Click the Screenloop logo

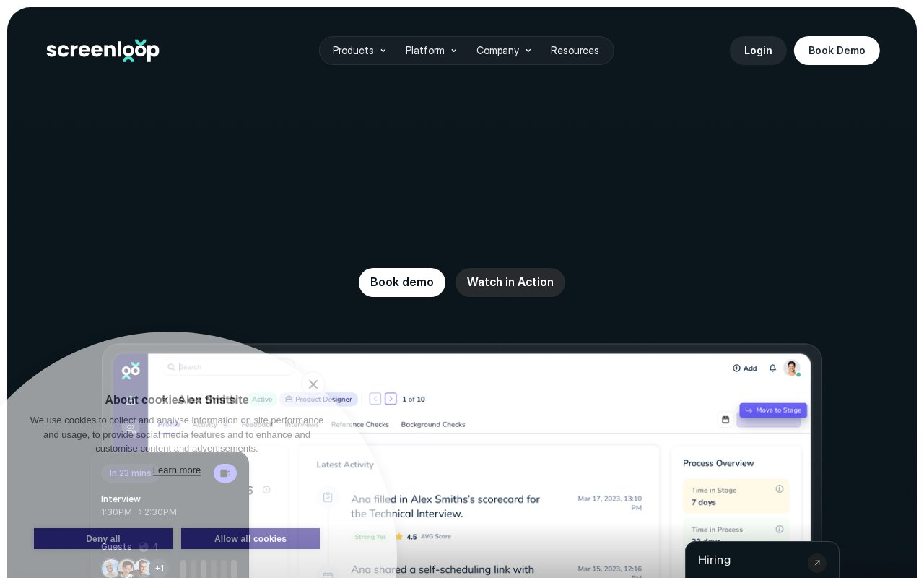103,51
